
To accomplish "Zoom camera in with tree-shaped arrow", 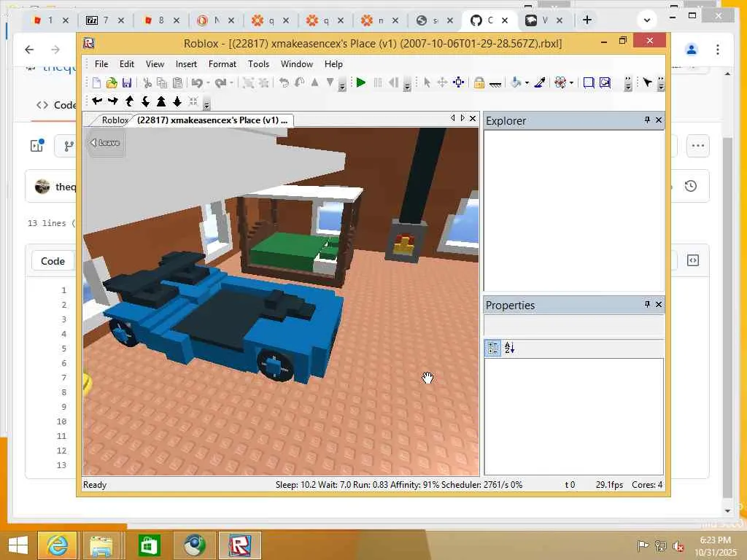I will [x=161, y=101].
